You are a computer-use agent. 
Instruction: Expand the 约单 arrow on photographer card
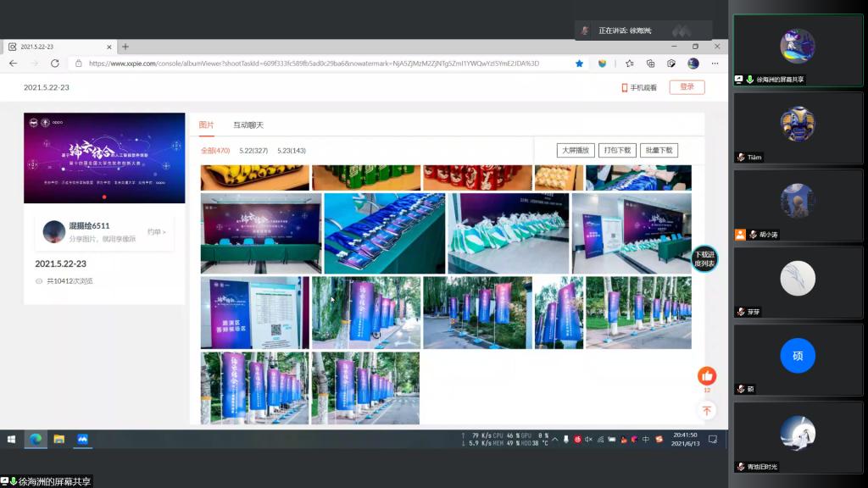[x=157, y=231]
